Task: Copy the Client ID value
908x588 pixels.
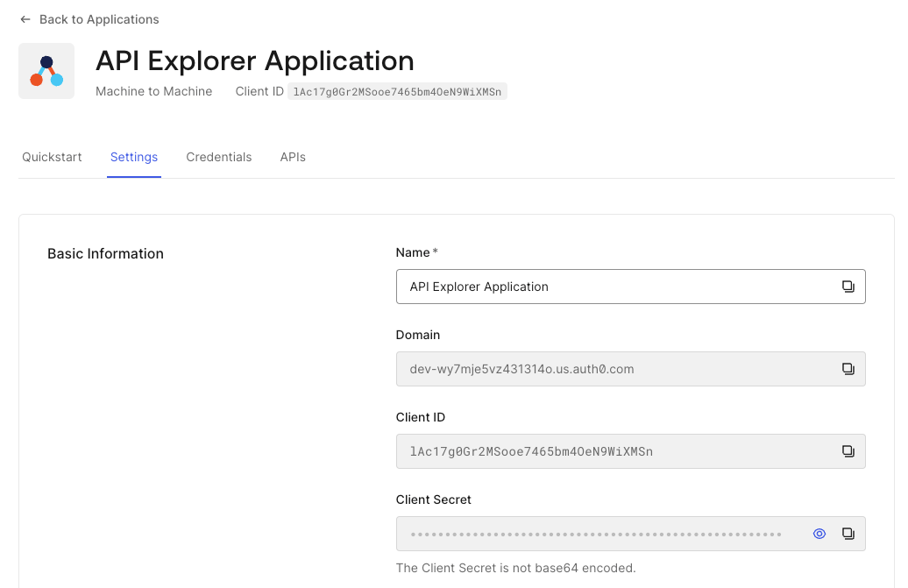Action: pyautogui.click(x=848, y=450)
